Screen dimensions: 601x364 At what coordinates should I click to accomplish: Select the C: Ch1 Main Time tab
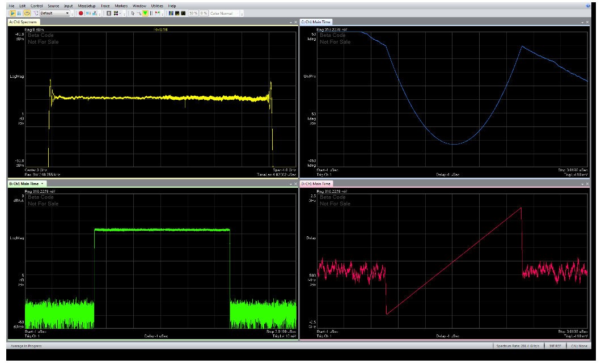316,22
